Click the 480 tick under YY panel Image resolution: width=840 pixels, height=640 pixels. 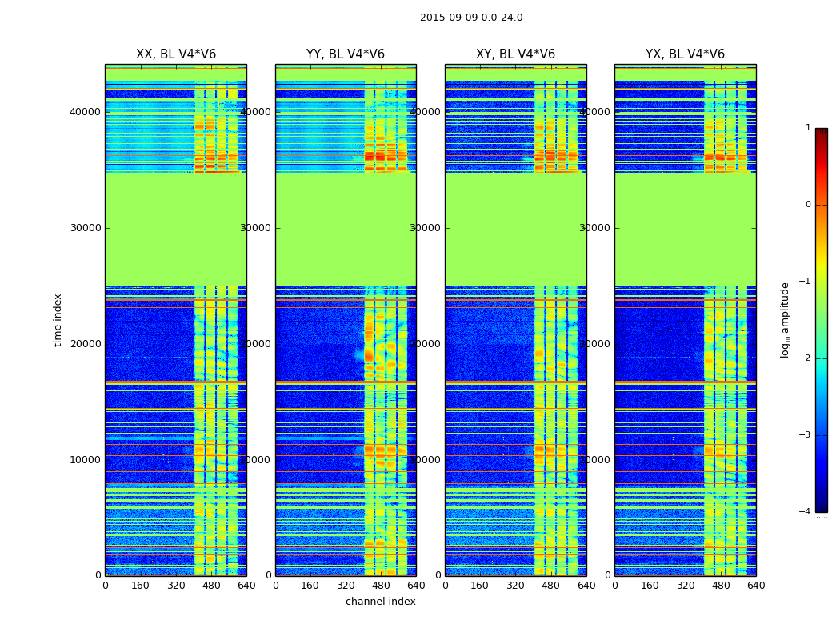381,586
